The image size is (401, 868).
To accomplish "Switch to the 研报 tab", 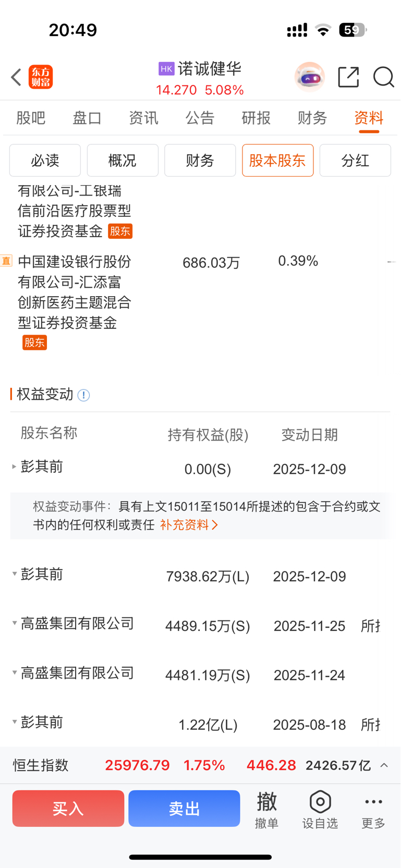I will pyautogui.click(x=256, y=118).
